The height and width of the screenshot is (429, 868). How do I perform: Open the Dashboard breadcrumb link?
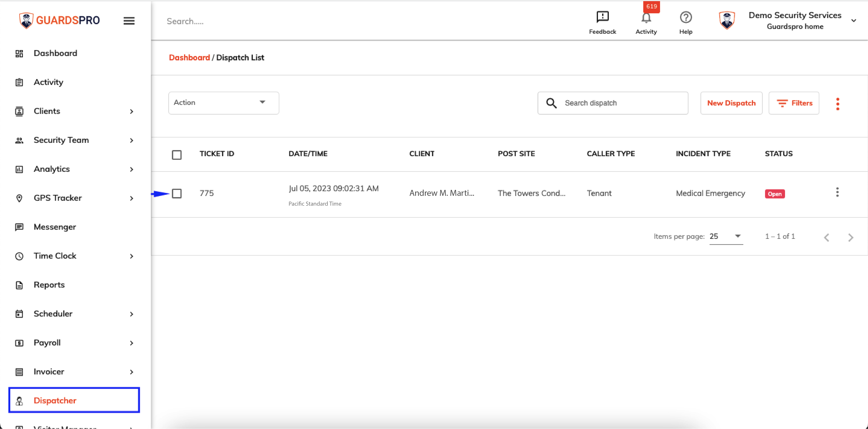[x=189, y=57]
